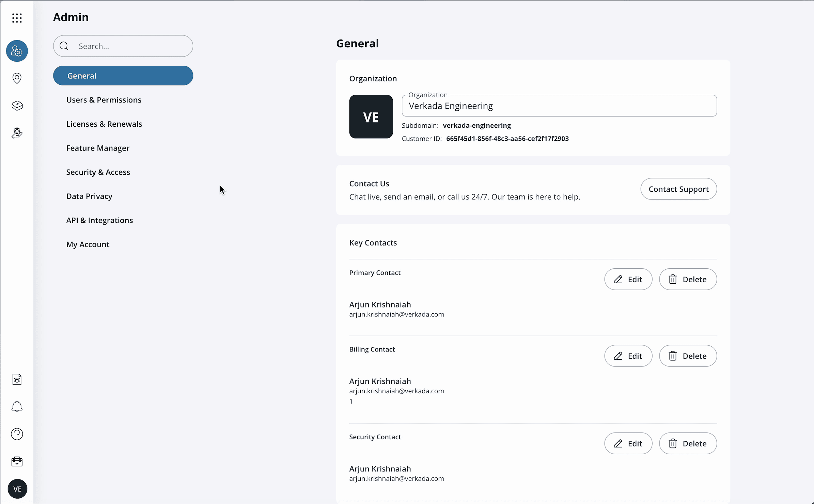This screenshot has width=814, height=504.
Task: Delete the Billing Contact
Action: click(x=688, y=356)
